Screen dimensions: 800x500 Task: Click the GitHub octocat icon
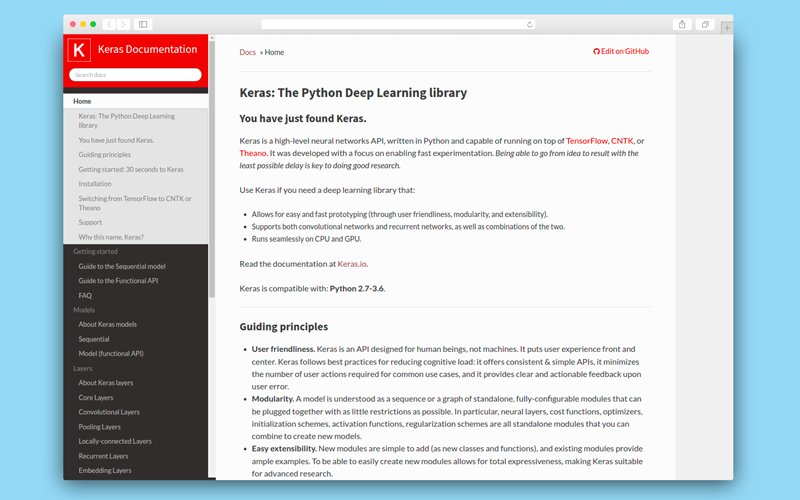pyautogui.click(x=596, y=51)
